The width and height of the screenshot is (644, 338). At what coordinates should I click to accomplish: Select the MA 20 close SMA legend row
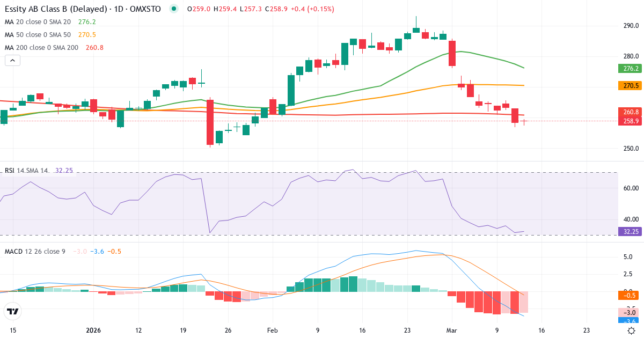pos(32,23)
